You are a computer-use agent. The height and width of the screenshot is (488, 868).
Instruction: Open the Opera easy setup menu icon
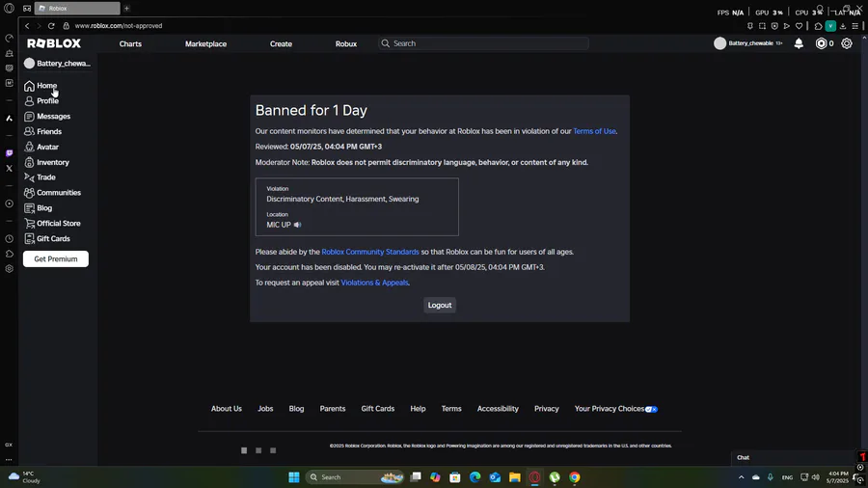tap(855, 26)
